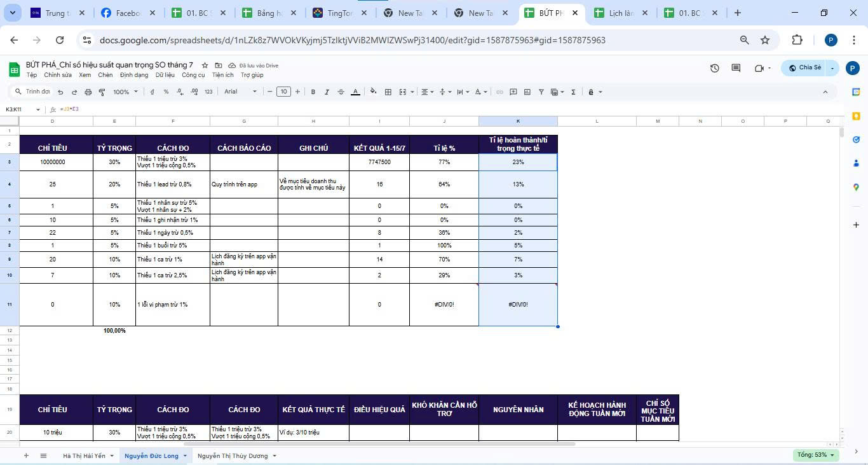Click the Insert chart icon
This screenshot has width=868, height=465.
[527, 92]
